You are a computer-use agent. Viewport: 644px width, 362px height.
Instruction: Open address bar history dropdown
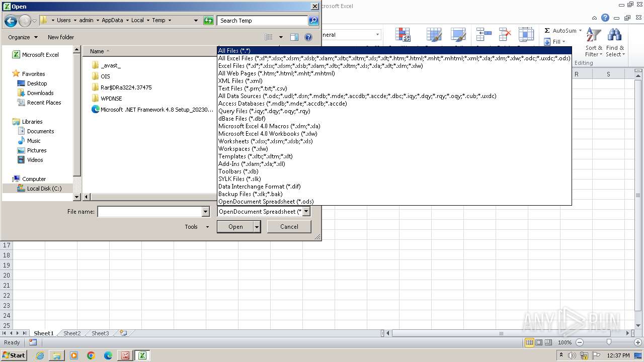click(196, 21)
